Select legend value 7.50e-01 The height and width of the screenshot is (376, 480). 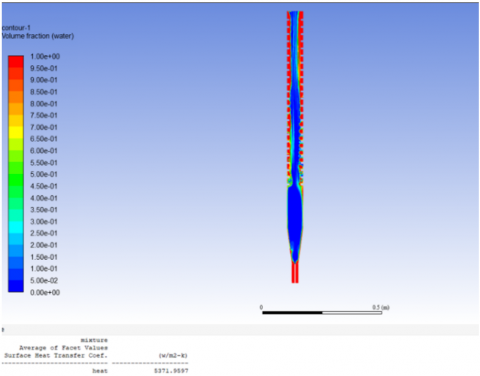point(44,115)
